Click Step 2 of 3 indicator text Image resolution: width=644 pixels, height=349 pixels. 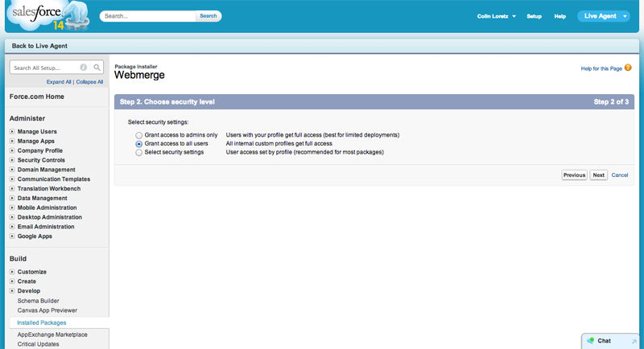click(x=611, y=101)
